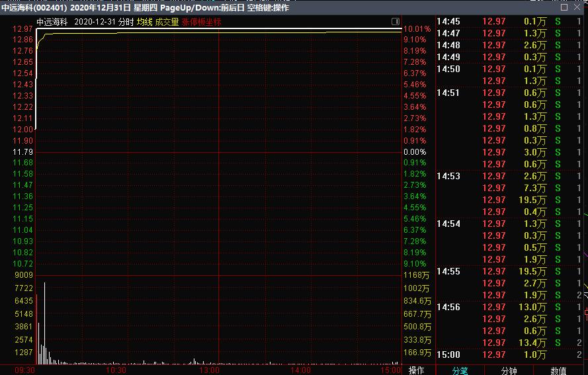Screen dimensions: 588x375
Task: Switch to the 数值 tab
Action: tap(558, 370)
